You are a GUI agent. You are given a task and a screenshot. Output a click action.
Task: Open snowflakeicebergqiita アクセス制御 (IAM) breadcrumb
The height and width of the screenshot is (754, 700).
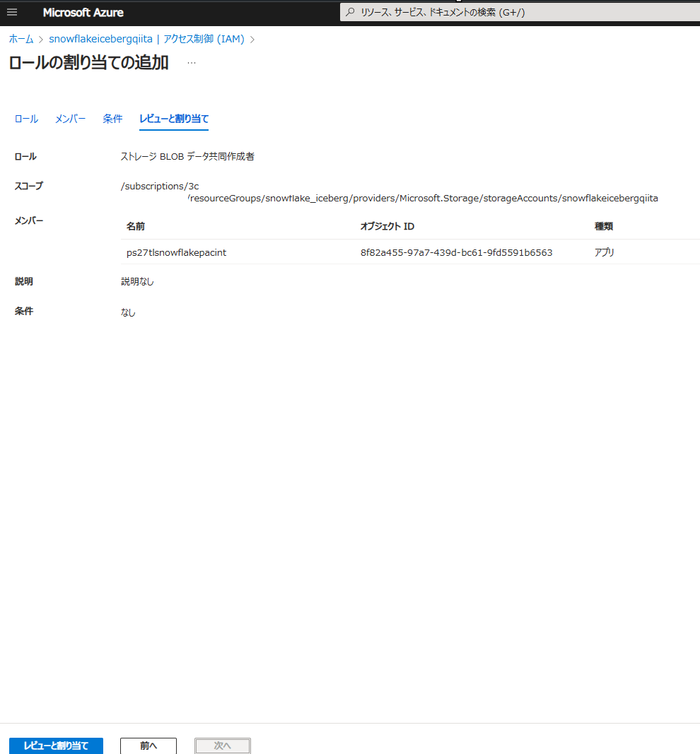(147, 39)
